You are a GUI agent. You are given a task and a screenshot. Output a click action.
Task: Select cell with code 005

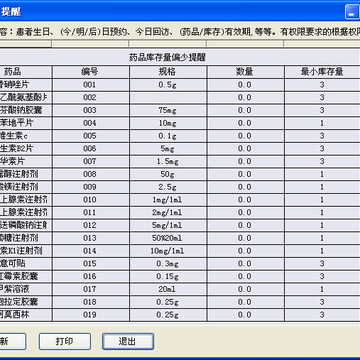(x=91, y=136)
